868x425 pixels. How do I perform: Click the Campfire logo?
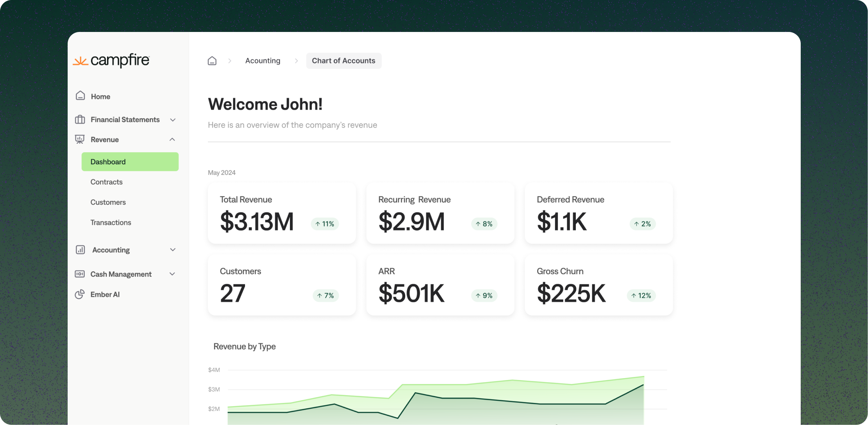(111, 60)
